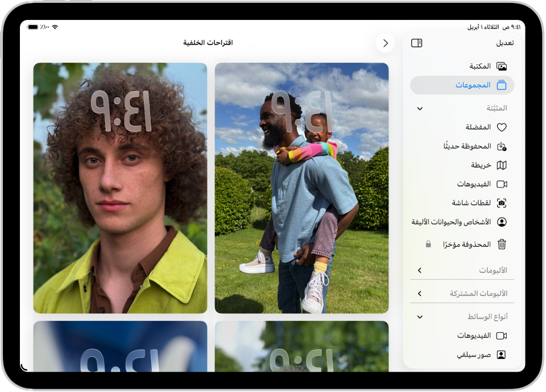The image size is (546, 392).
Task: Tap the تعديل edit button
Action: coord(504,43)
